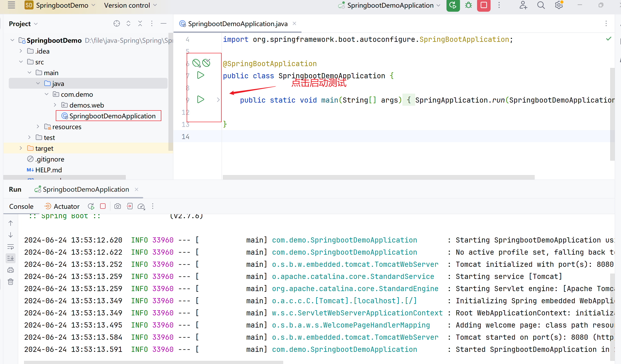The image size is (621, 364).
Task: Collapse the main folder
Action: point(29,72)
